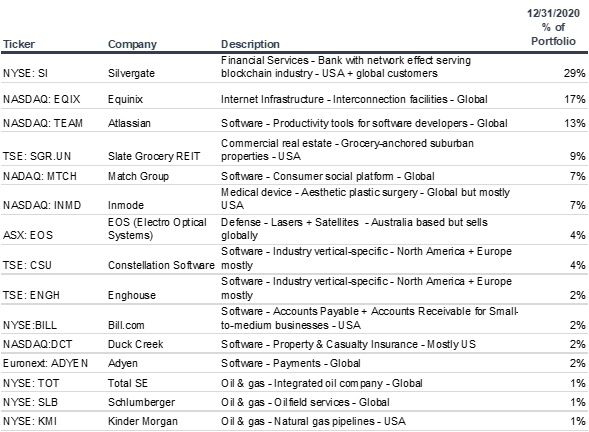Select EOS (Electro Optical Systems) cell
The height and width of the screenshot is (432, 589).
click(x=157, y=229)
